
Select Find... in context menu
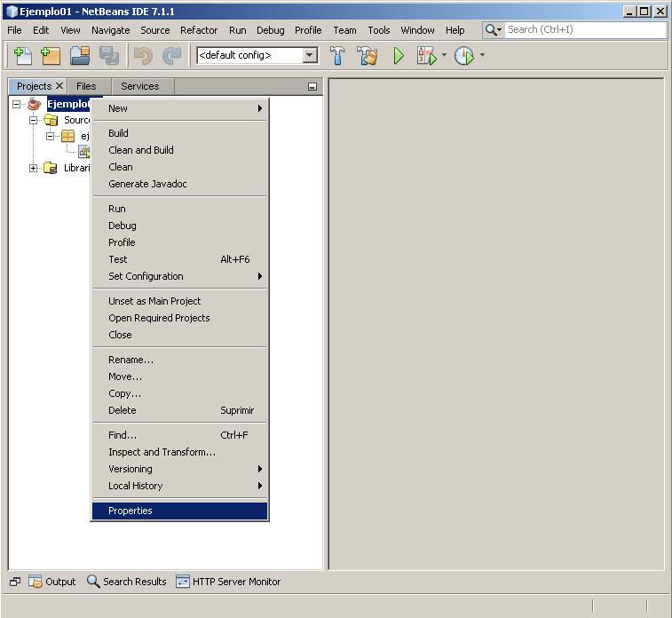[x=179, y=435]
